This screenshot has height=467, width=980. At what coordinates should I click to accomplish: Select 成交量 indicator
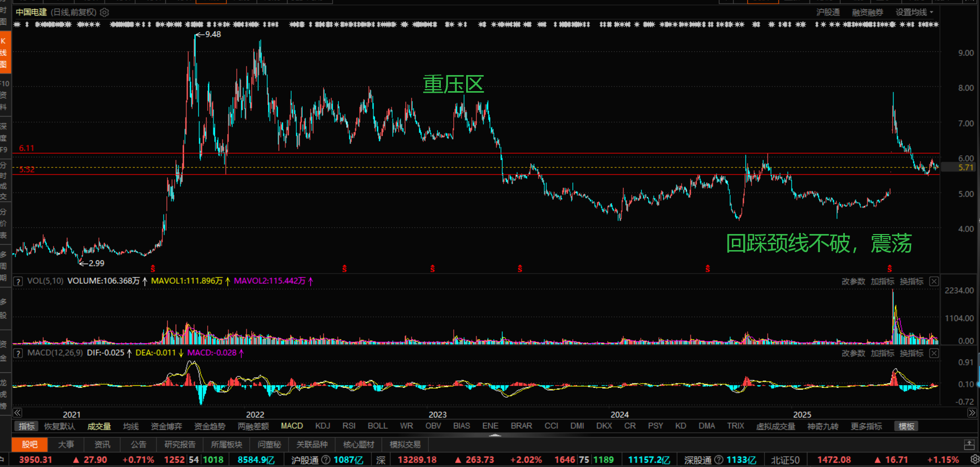coord(99,426)
